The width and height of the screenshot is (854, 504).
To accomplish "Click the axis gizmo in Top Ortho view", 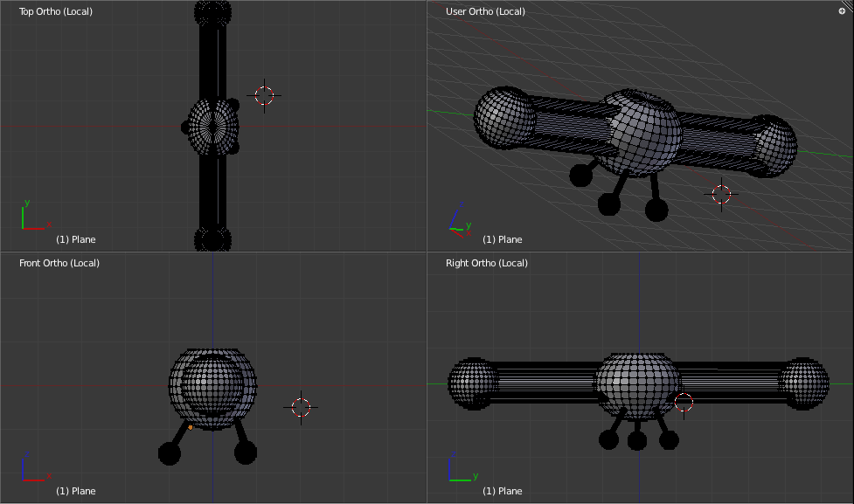I will (x=32, y=217).
